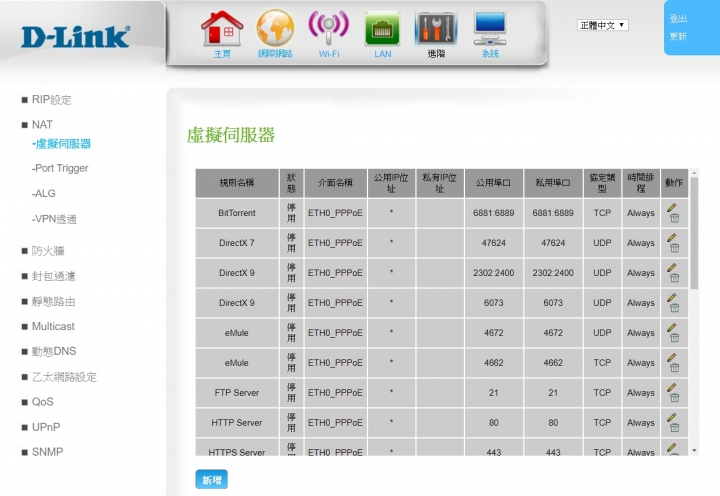Select the BitTorrent rule name cell
Screen dimensions: 720x496
(x=237, y=213)
